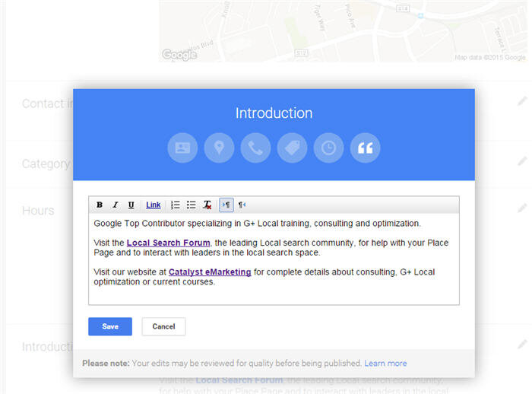The height and width of the screenshot is (394, 532).
Task: Edit Hours with its pencil icon
Action: 522,208
